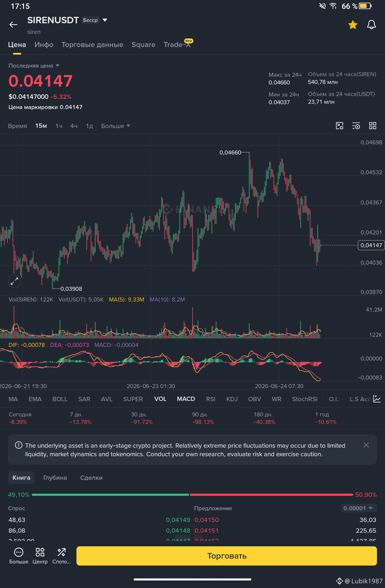
Task: Enable the RSI indicator
Action: pos(211,399)
